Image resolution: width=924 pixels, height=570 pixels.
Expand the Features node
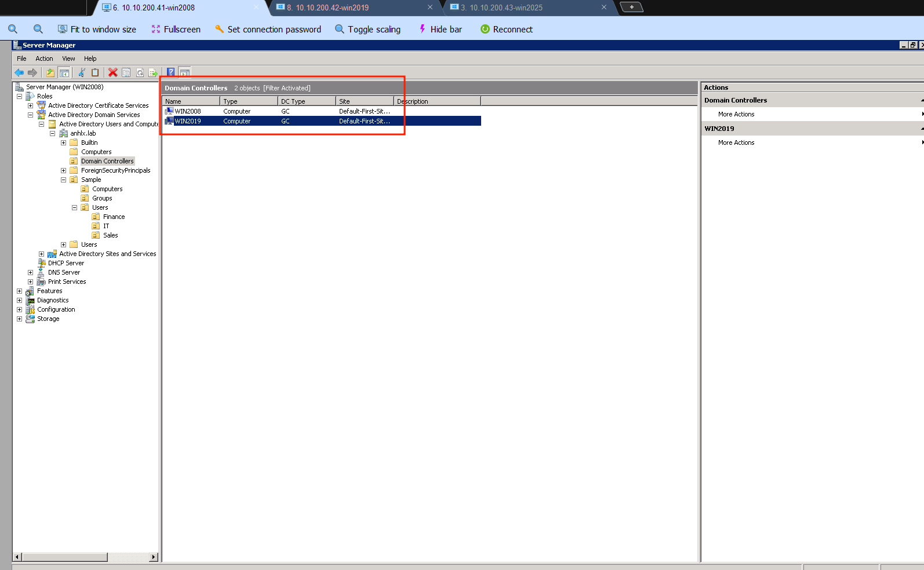(19, 291)
